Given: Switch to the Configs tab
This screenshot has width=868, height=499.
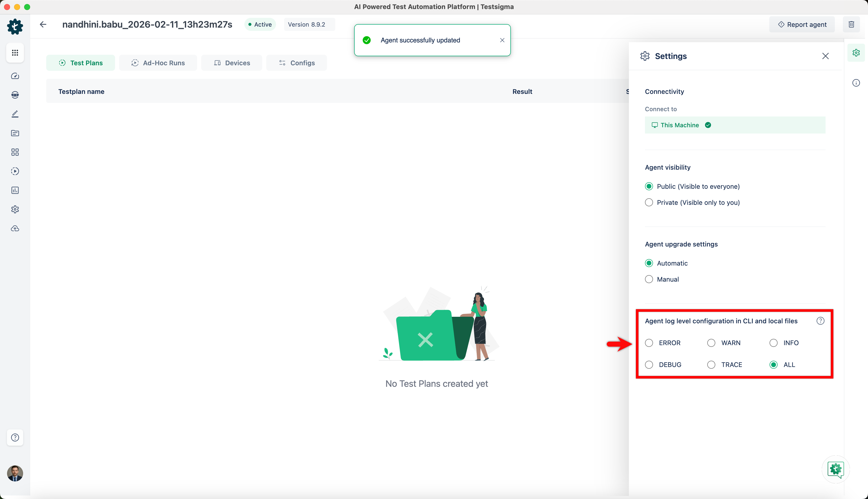Looking at the screenshot, I should [x=297, y=63].
